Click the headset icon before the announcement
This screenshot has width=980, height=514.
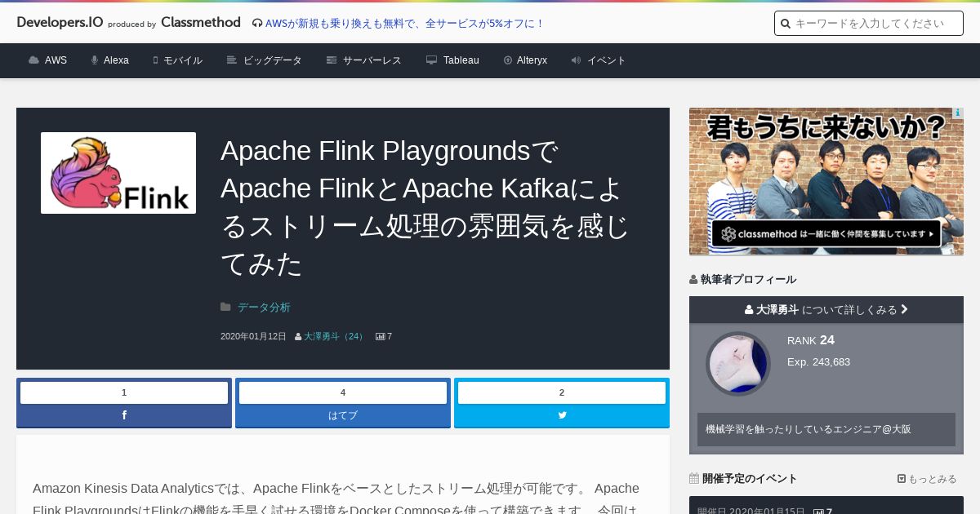257,24
